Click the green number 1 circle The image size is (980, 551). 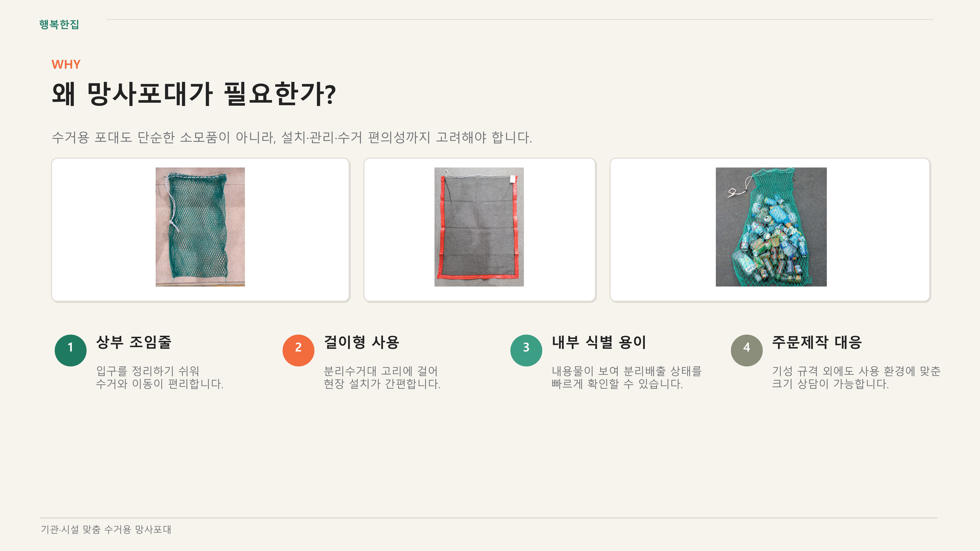(x=70, y=350)
